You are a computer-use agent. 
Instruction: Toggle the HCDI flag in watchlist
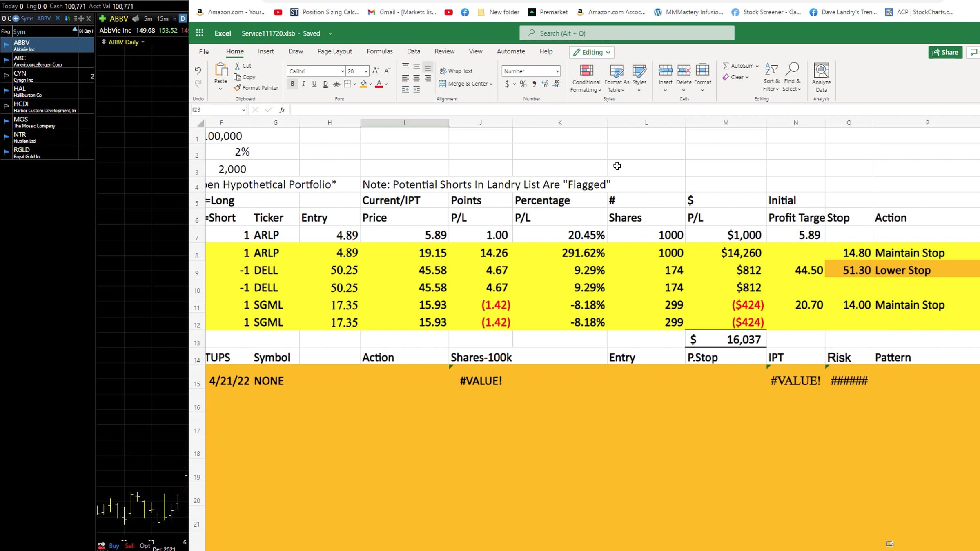6,106
